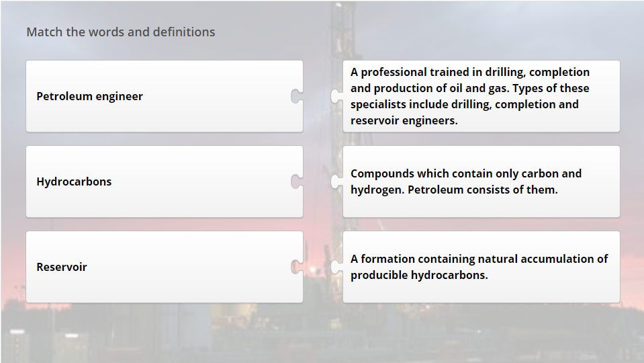The image size is (644, 363).
Task: Pick the definition about carbon and hydrogen compounds
Action: (x=481, y=182)
